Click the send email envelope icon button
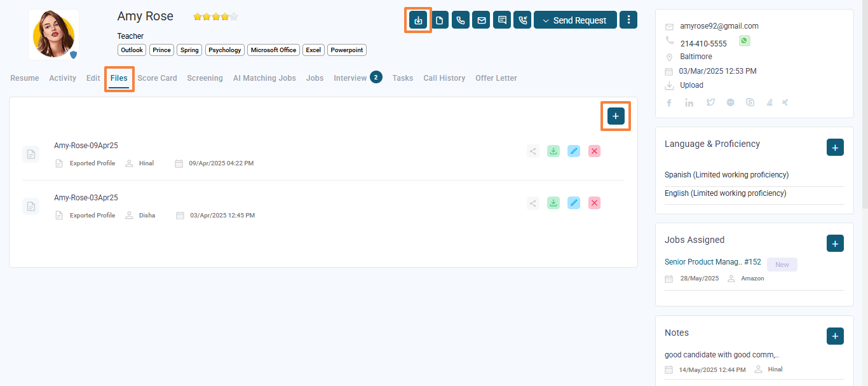The image size is (868, 386). coord(482,20)
